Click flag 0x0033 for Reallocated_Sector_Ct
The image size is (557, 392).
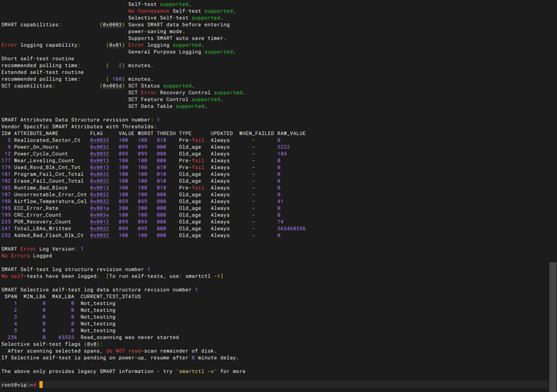pos(100,140)
